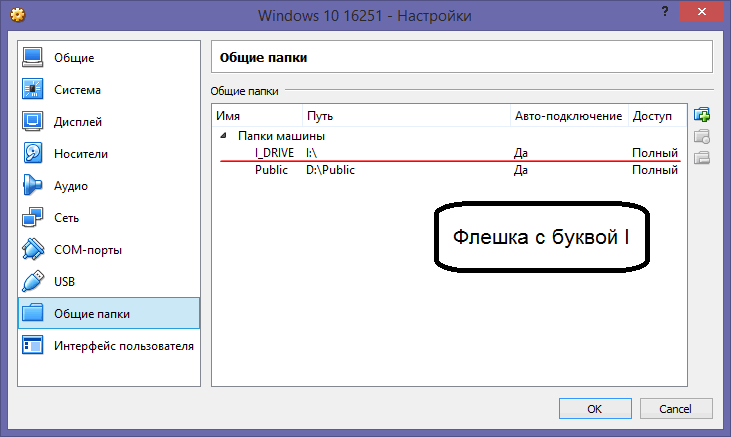731x437 pixels.
Task: Close the settings dialog window
Action: coord(701,11)
